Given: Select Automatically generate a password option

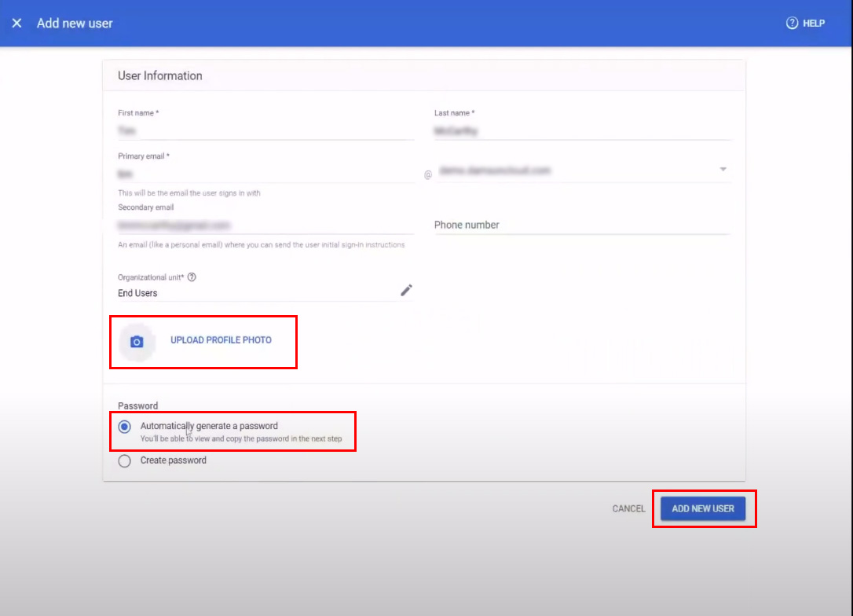Looking at the screenshot, I should tap(124, 427).
